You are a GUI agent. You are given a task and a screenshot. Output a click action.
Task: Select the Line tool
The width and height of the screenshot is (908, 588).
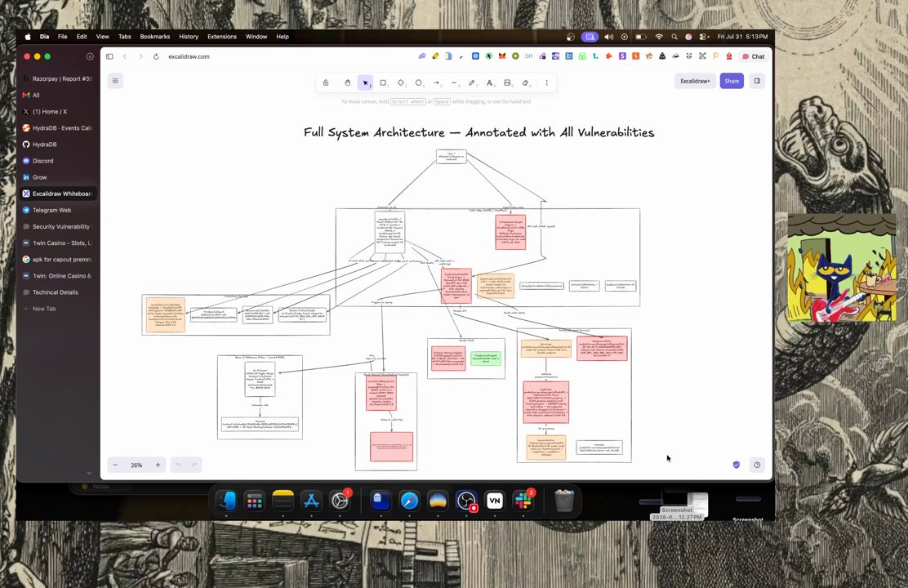(x=454, y=82)
